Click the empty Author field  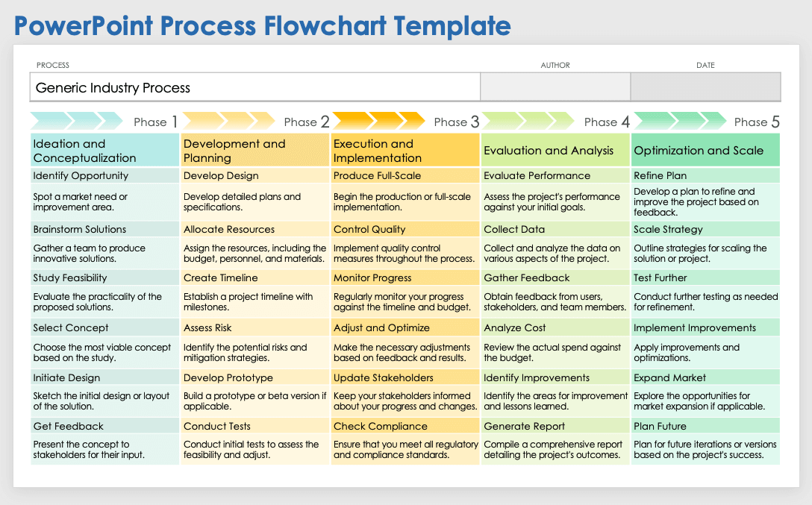click(555, 87)
